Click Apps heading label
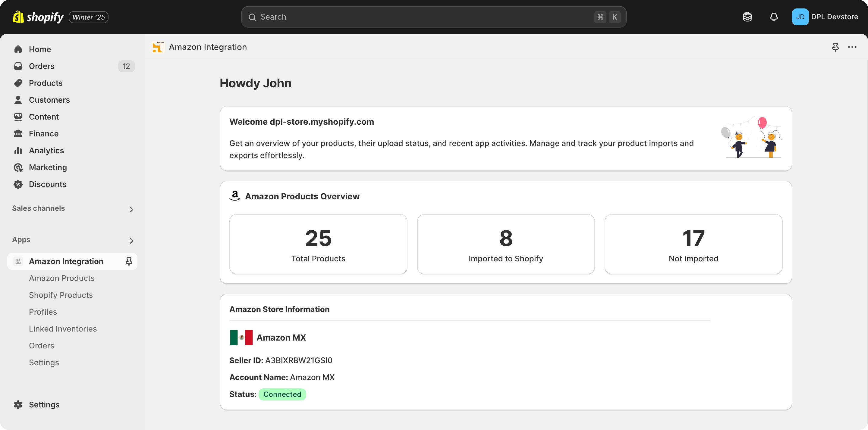 click(21, 239)
